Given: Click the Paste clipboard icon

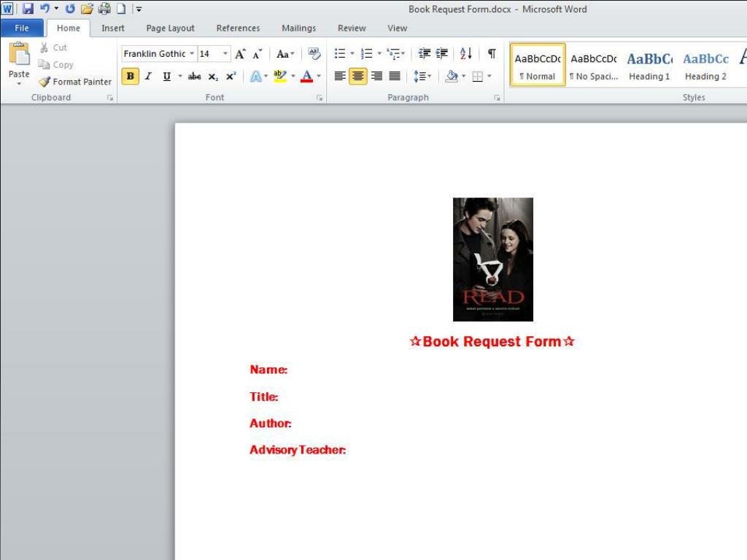Looking at the screenshot, I should 19,54.
